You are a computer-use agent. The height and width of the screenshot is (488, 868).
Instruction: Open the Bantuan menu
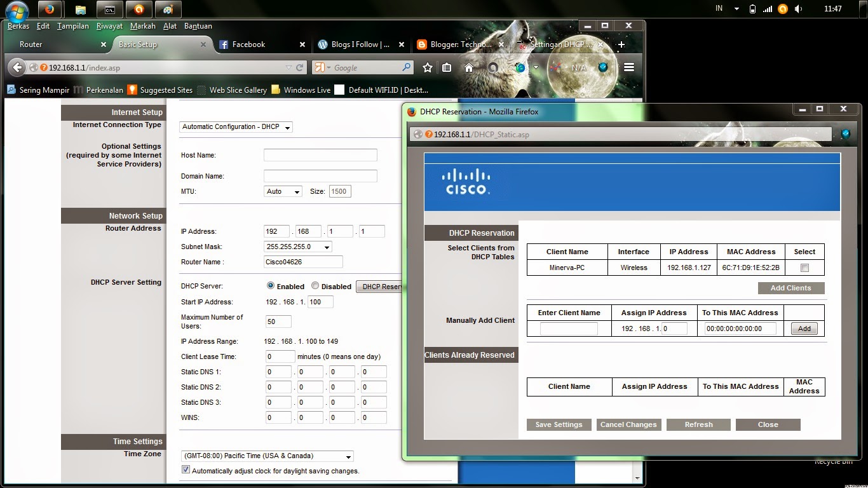click(x=198, y=26)
